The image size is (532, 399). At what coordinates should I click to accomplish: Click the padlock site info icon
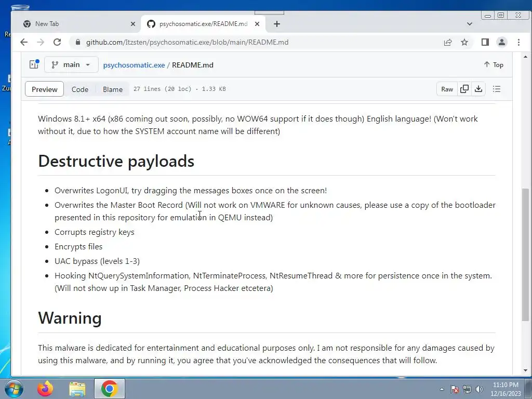(78, 42)
